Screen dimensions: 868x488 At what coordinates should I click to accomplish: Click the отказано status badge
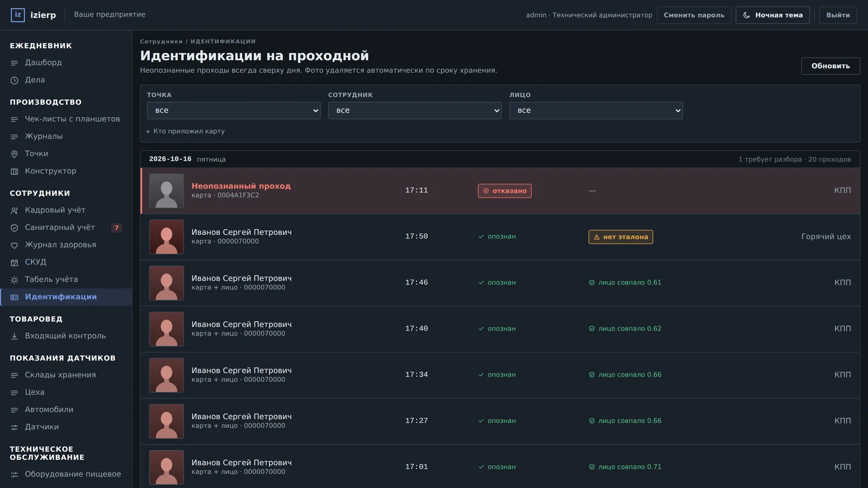[505, 191]
